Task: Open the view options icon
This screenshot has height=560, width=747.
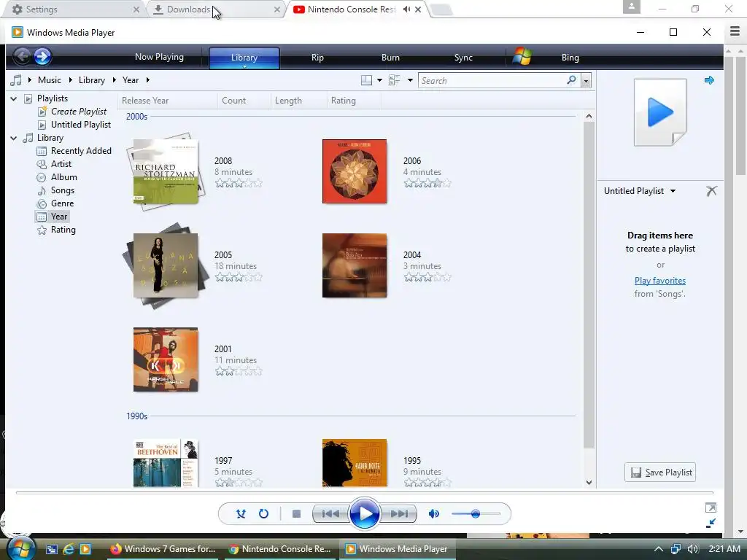Action: 395,80
